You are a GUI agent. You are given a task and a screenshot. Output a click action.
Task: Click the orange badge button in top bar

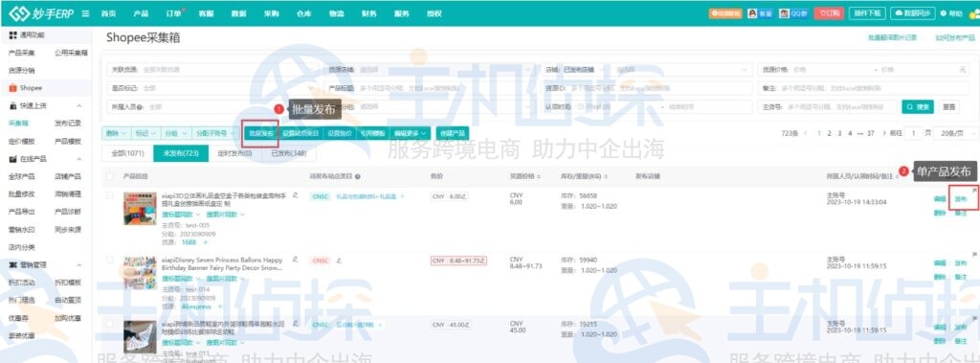[x=725, y=13]
